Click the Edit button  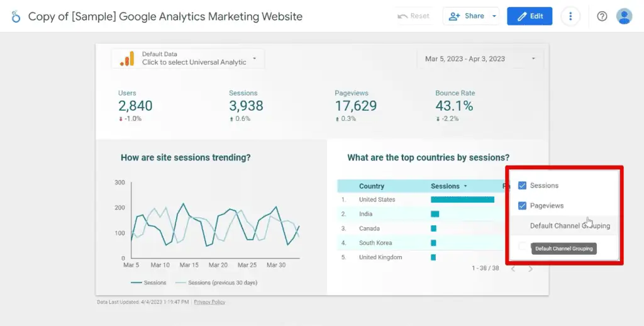530,16
